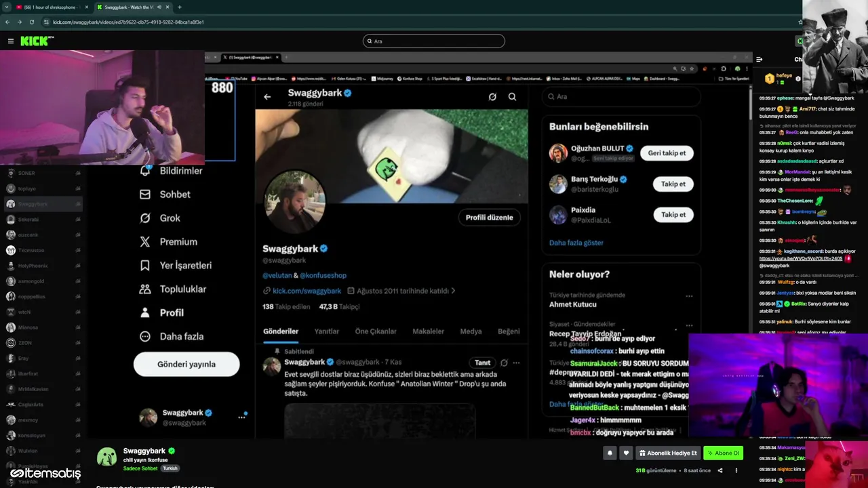Open site information icon in address bar
This screenshot has height=488, width=868.
46,22
